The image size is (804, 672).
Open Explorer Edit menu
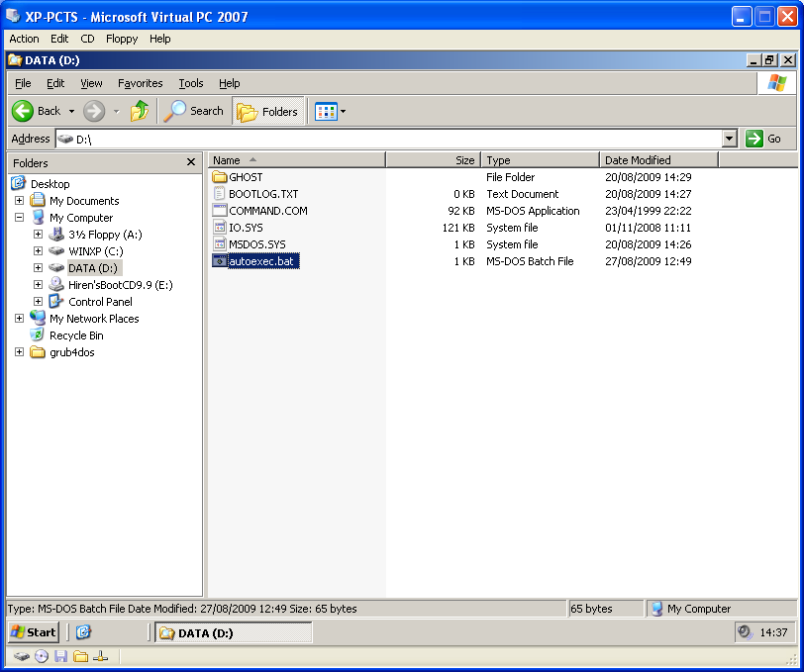click(55, 83)
